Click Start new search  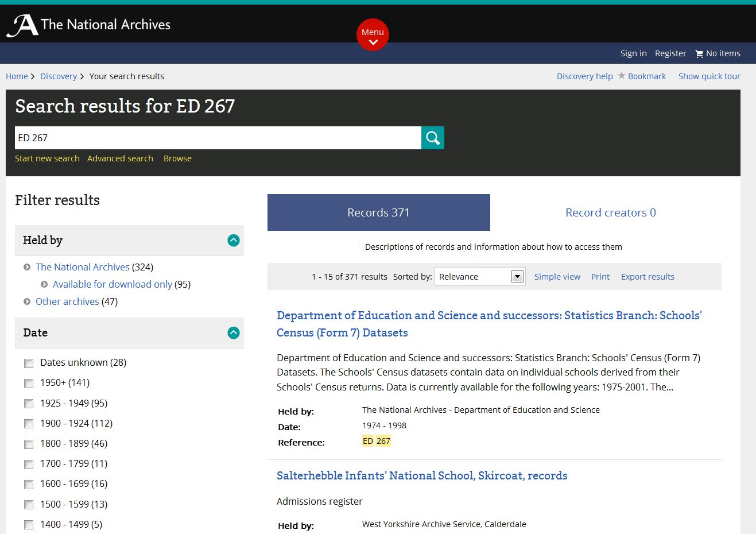tap(47, 158)
